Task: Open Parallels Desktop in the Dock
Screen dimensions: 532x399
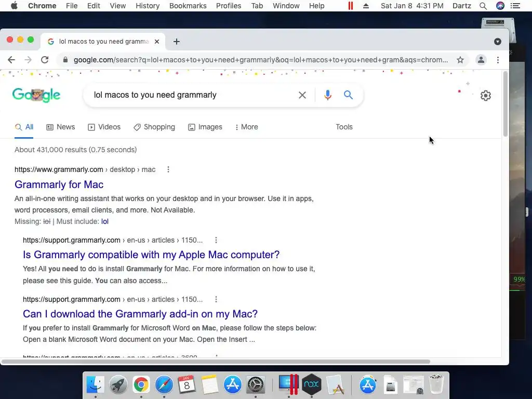Action: 288,384
